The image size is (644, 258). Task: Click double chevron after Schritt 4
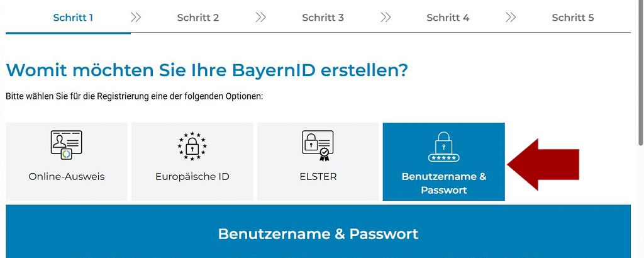coord(511,18)
